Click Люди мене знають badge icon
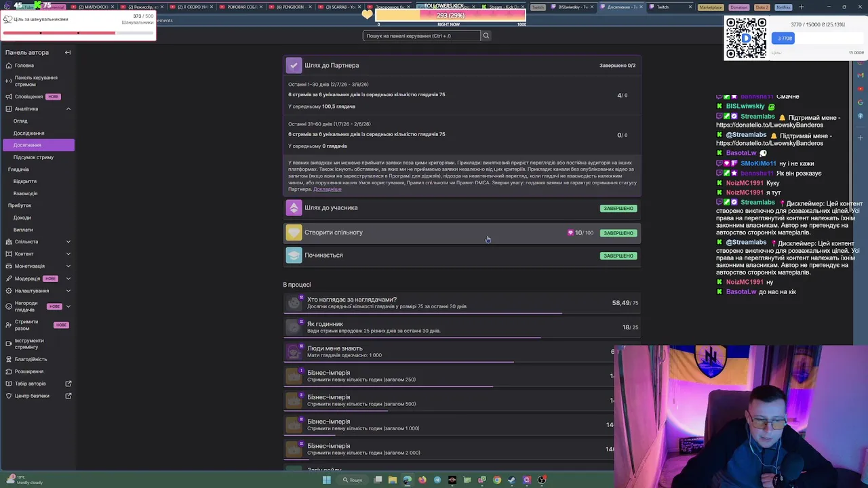Screen dimensions: 868x488 click(x=294, y=351)
